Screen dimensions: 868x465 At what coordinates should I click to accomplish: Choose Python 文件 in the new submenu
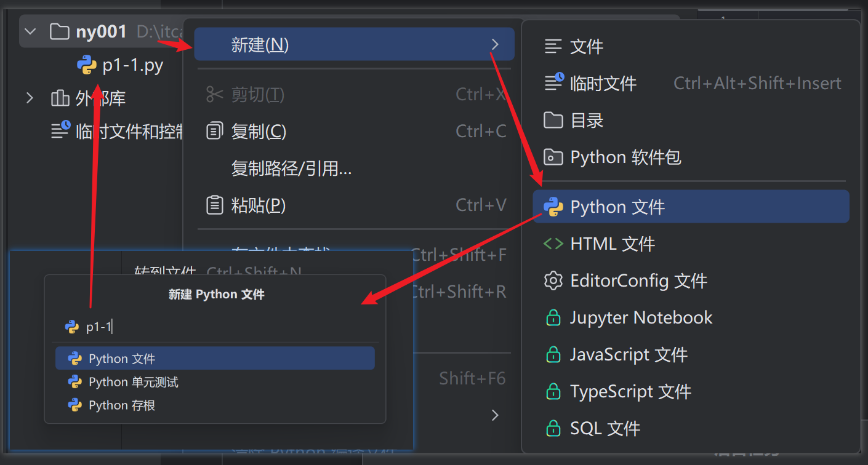click(x=617, y=207)
